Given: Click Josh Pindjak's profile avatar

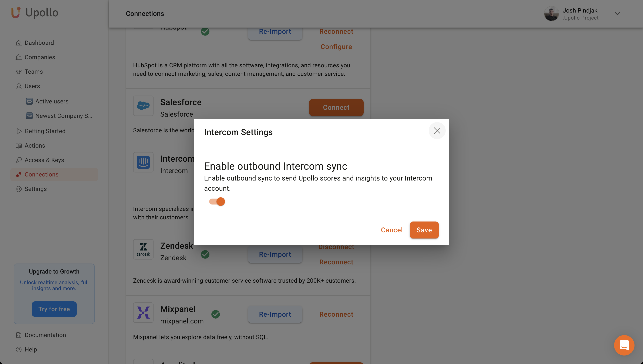Looking at the screenshot, I should [x=551, y=14].
